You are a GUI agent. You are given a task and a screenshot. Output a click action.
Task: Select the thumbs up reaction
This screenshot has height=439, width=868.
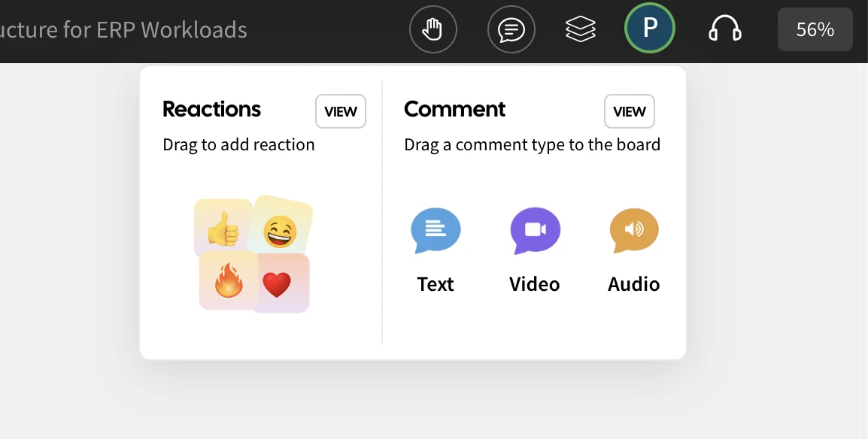pyautogui.click(x=222, y=228)
